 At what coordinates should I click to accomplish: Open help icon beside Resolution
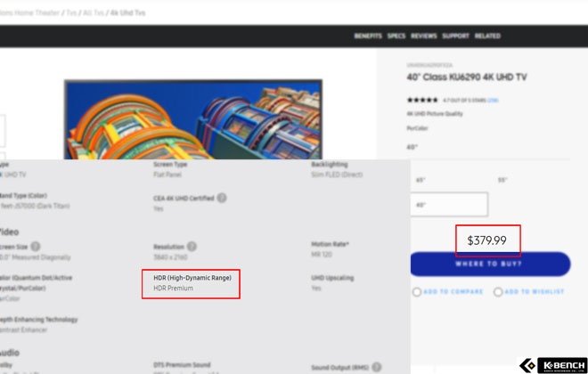coord(192,247)
